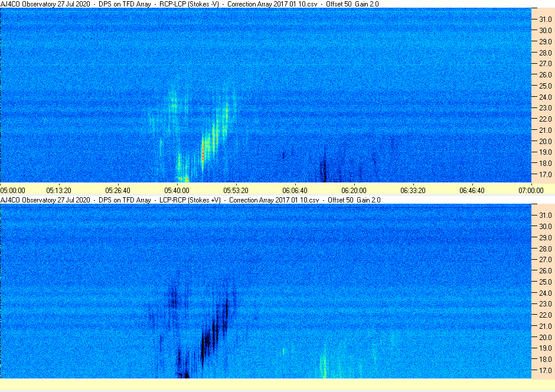Pick 21.0 frequency label on Stokes +V chart
The image size is (555, 392).
point(546,326)
